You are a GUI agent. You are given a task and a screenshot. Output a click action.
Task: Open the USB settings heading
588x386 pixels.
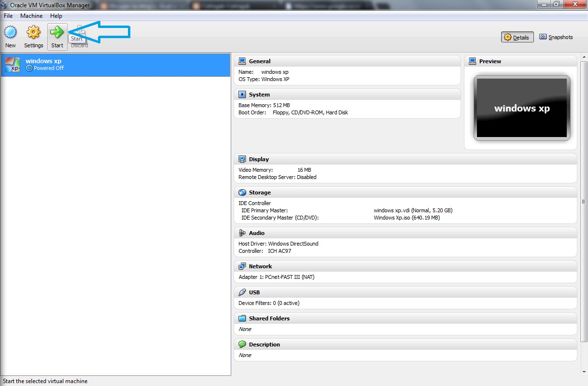[x=254, y=292]
